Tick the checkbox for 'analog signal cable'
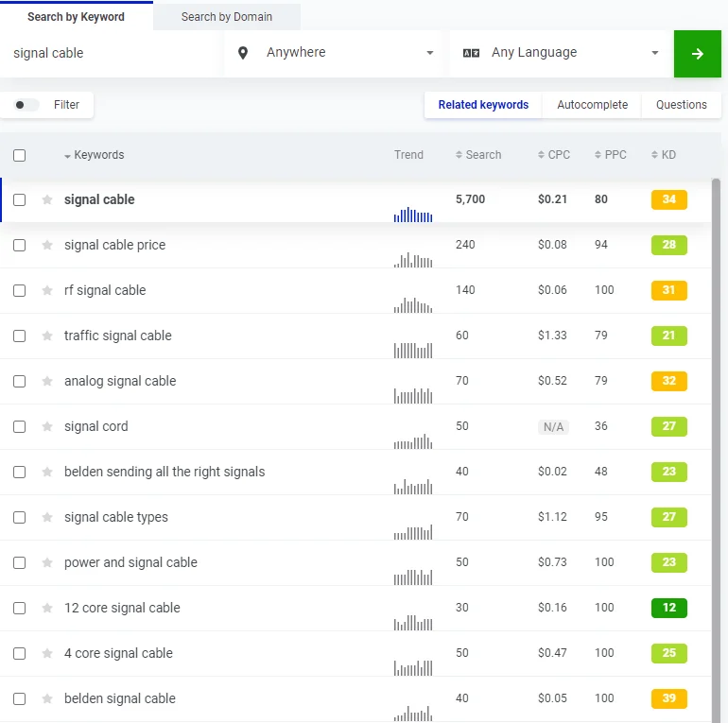 [x=19, y=382]
